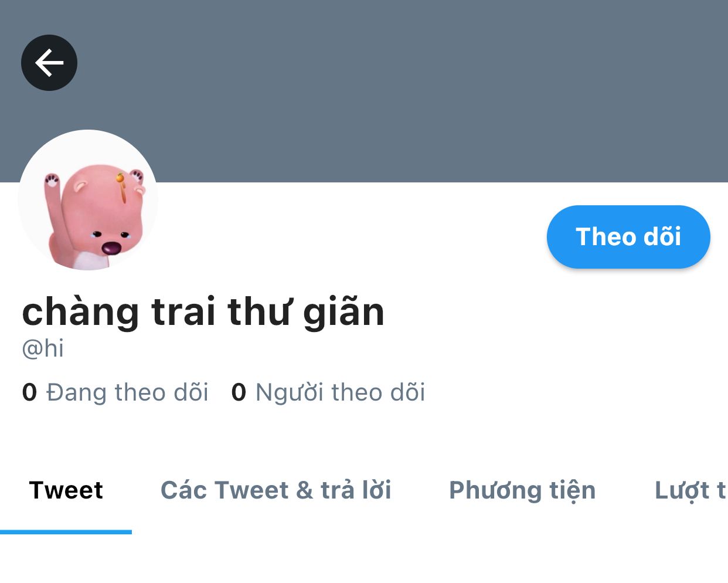Image resolution: width=728 pixels, height=583 pixels.
Task: Click the empty tweet list area below tabs
Action: click(364, 559)
